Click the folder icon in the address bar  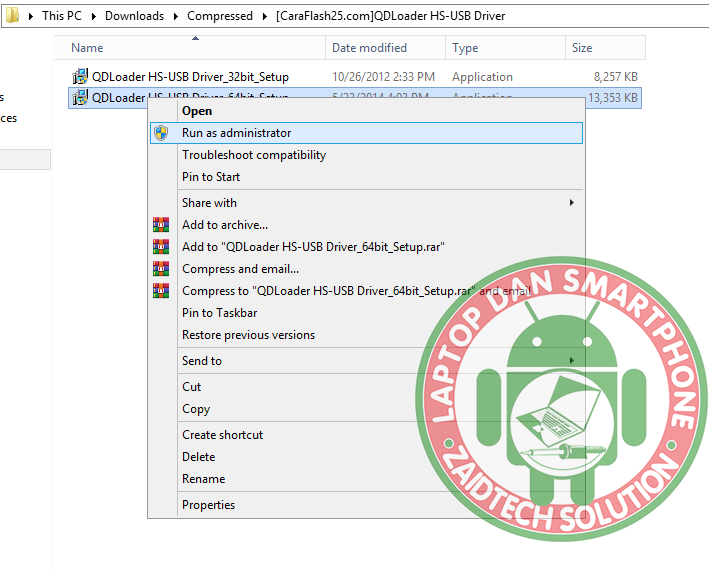[x=12, y=15]
